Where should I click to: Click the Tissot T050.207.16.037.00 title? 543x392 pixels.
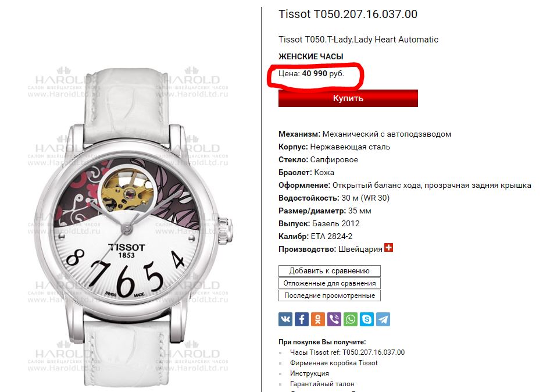(x=348, y=14)
